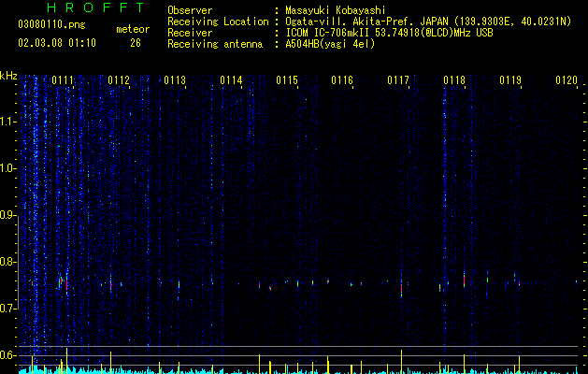Viewport: 588px width, 374px height.
Task: Click the 0.9 frequency axis label
Action: [8, 215]
